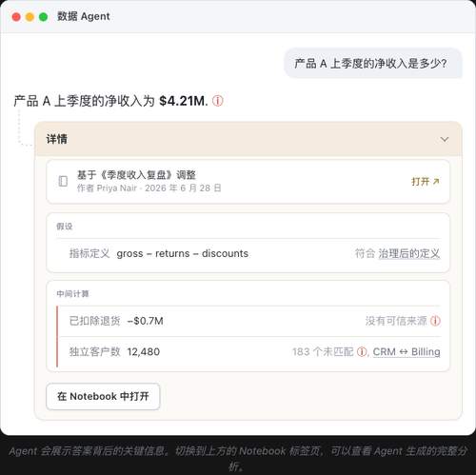
Task: Click the 中间计算 section heading
Action: point(72,293)
